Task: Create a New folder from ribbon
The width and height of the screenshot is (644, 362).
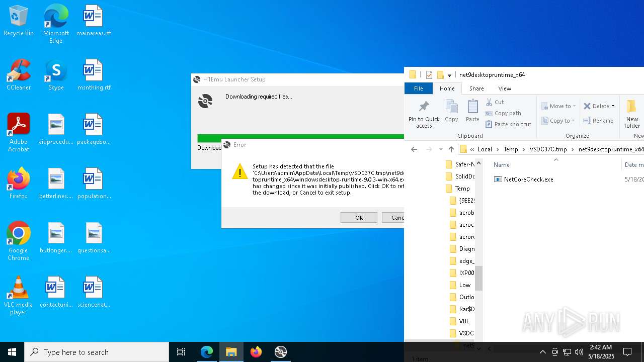Action: click(x=632, y=114)
